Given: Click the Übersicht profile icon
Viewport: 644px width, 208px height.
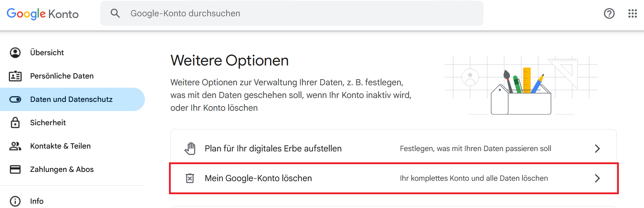Looking at the screenshot, I should (15, 53).
